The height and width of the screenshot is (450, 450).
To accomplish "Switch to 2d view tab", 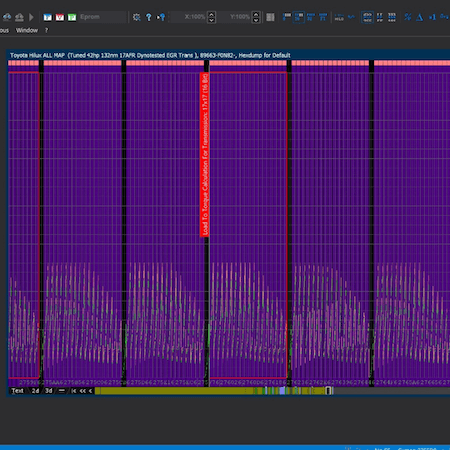I will click(x=35, y=391).
